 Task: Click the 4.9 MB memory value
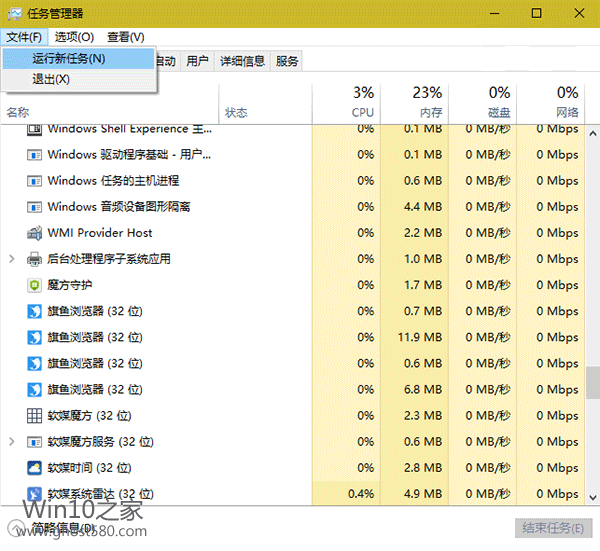click(x=423, y=494)
